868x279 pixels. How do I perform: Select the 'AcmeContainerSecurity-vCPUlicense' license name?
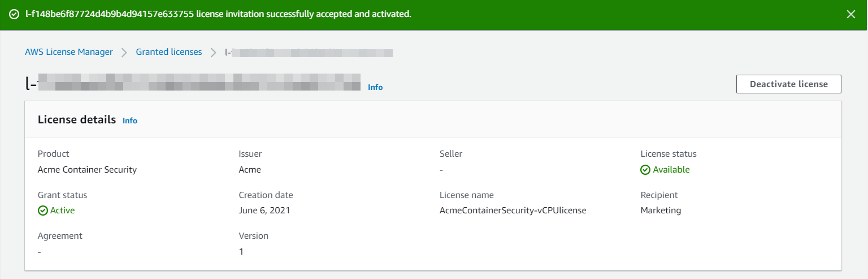point(513,210)
